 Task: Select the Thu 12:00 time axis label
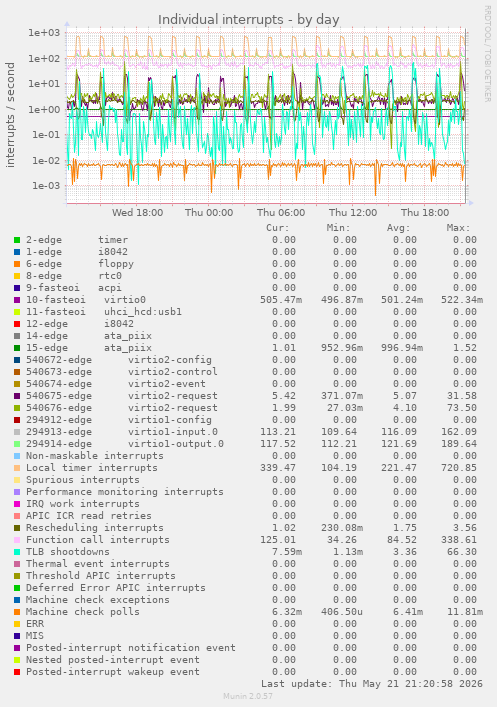tap(353, 213)
